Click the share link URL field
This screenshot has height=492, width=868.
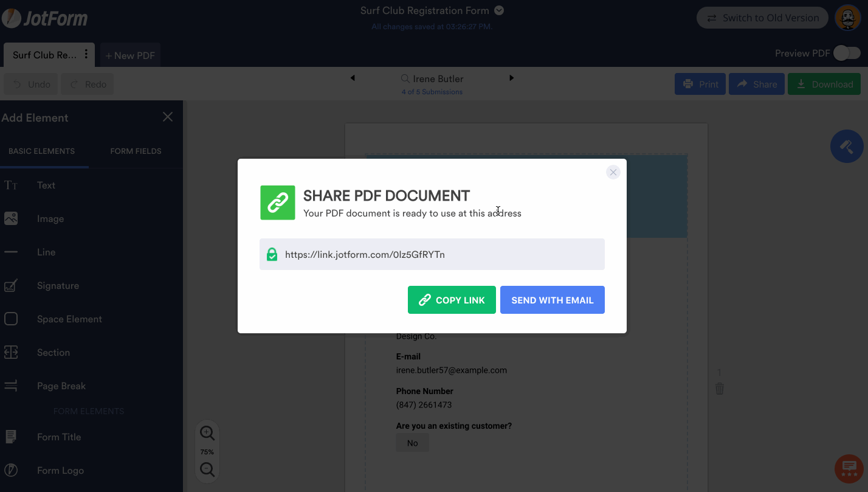(x=432, y=254)
